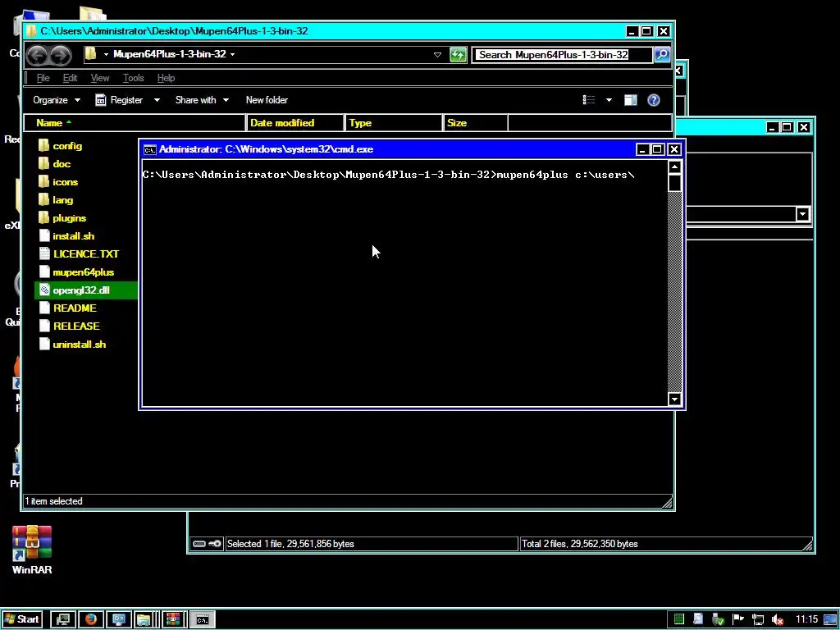The height and width of the screenshot is (630, 840).
Task: Click the Explorer Forward navigation arrow
Action: click(x=61, y=55)
